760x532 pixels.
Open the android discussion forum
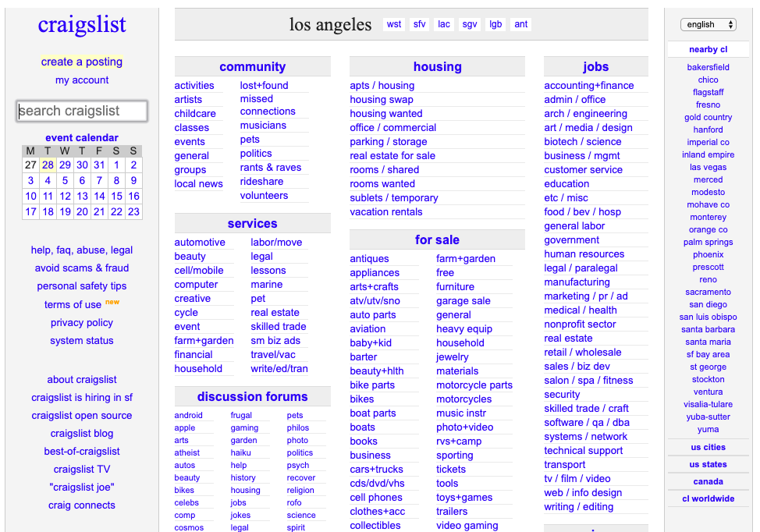188,415
